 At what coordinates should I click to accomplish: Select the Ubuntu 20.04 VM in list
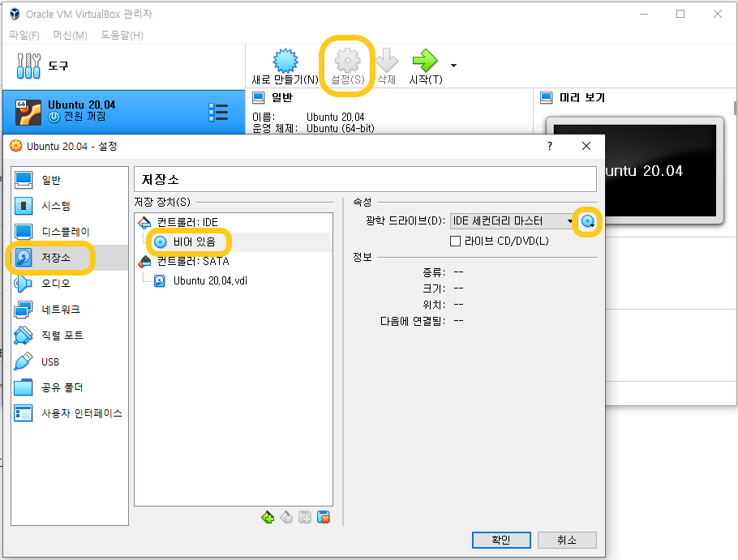pyautogui.click(x=124, y=112)
